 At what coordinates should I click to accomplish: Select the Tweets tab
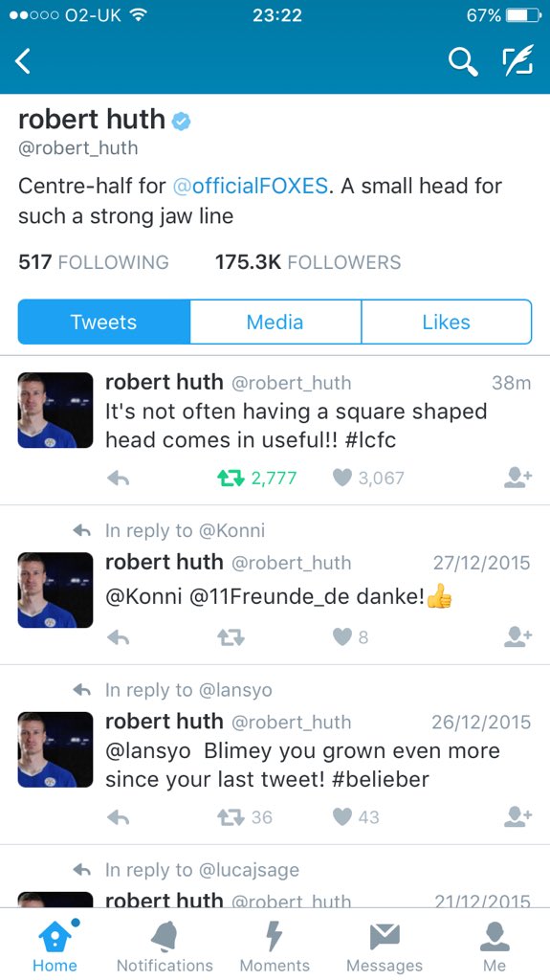(x=103, y=322)
